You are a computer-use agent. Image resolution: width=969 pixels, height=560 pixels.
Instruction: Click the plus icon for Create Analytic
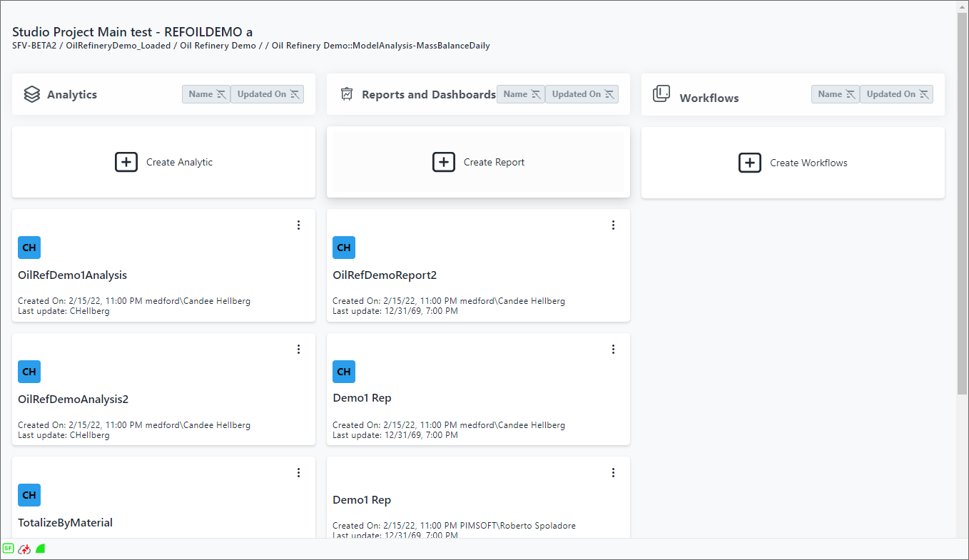click(x=126, y=162)
